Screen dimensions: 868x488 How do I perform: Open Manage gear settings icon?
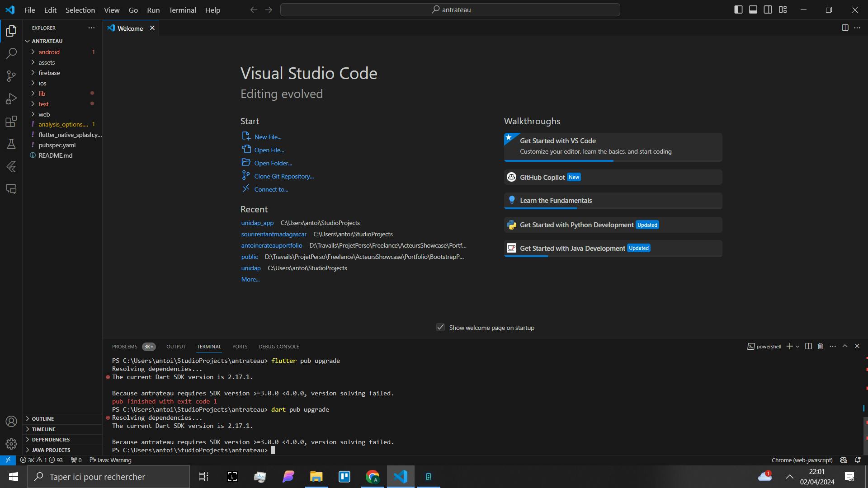[11, 444]
